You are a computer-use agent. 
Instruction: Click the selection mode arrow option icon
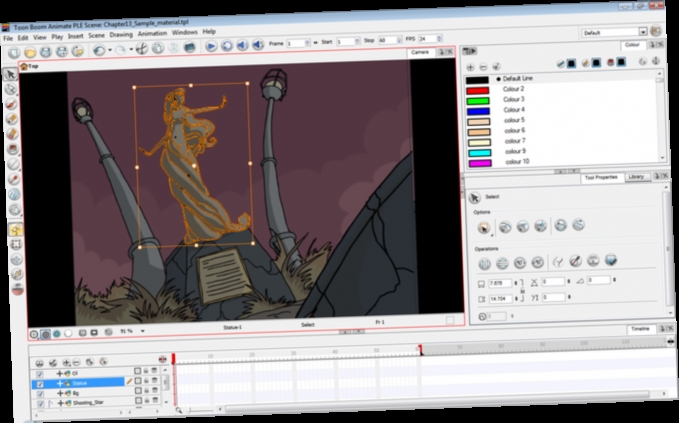[x=484, y=227]
